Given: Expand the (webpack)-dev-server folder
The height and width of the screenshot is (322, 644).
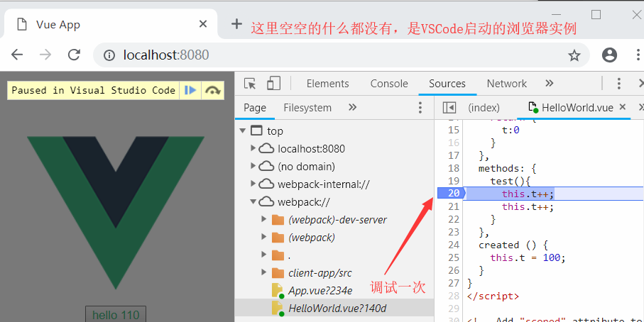Looking at the screenshot, I should click(264, 219).
